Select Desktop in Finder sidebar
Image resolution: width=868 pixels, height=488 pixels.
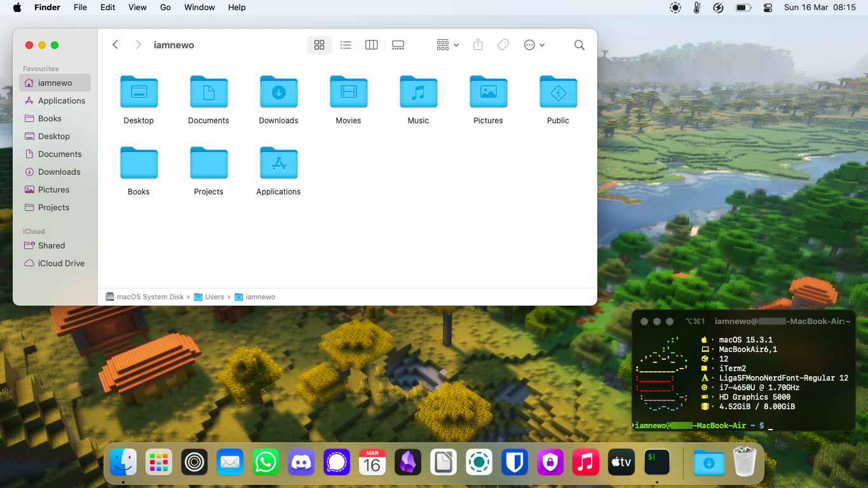coord(55,136)
